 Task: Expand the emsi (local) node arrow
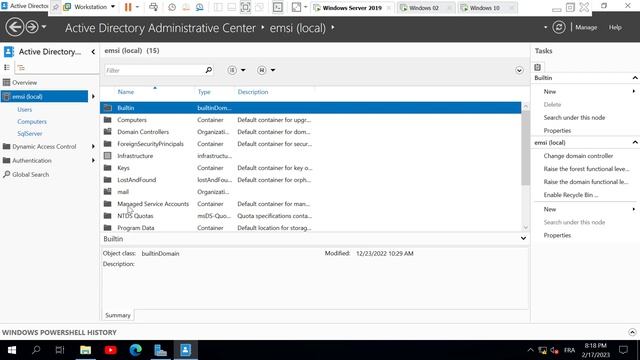[93, 96]
